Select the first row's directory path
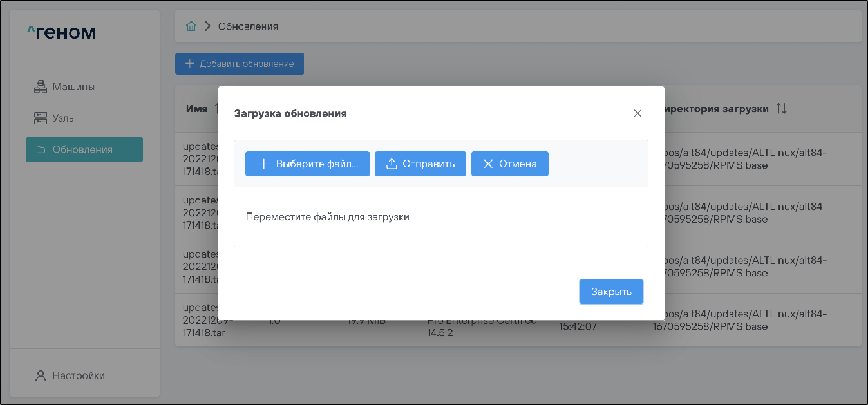The width and height of the screenshot is (868, 405). click(747, 159)
